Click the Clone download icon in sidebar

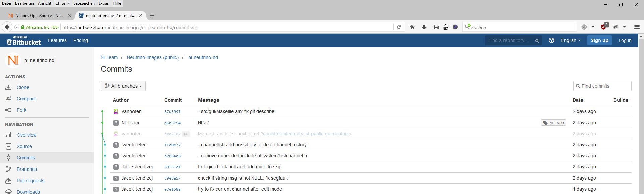[x=8, y=87]
